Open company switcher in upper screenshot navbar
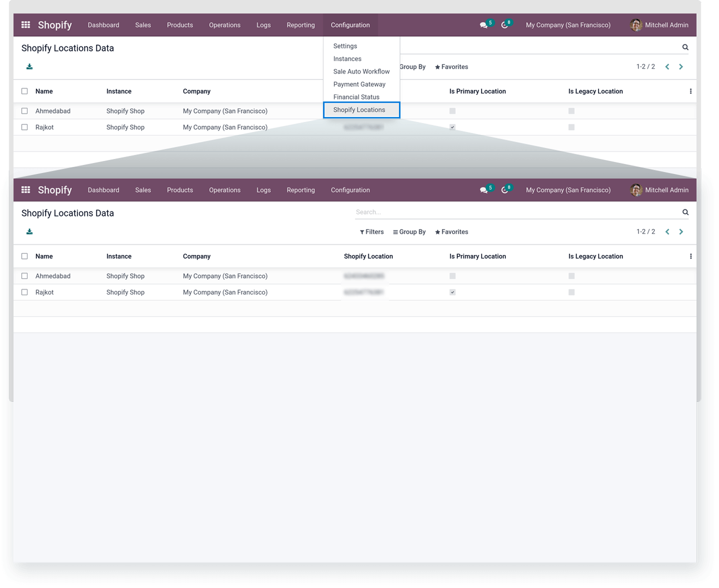The height and width of the screenshot is (588, 719). (x=568, y=25)
